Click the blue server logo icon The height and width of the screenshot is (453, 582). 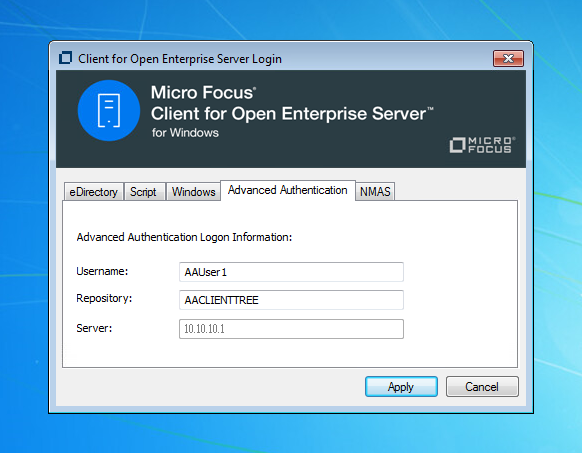pyautogui.click(x=109, y=111)
